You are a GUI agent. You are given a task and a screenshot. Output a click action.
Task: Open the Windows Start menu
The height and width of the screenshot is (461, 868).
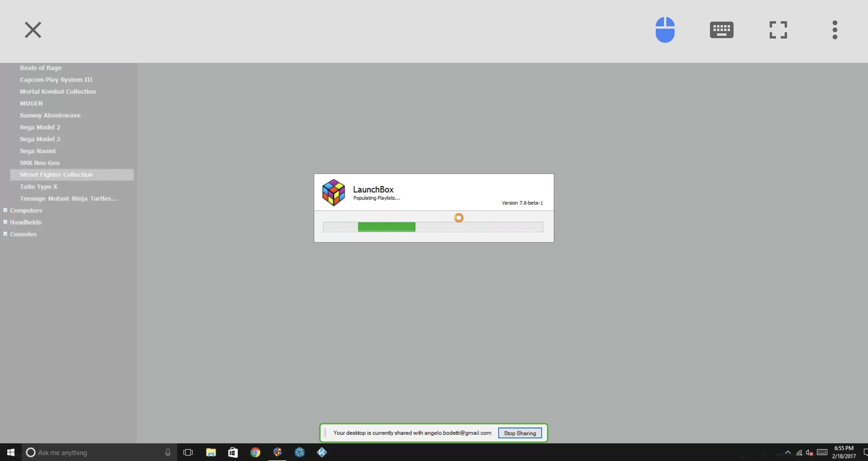pos(11,452)
